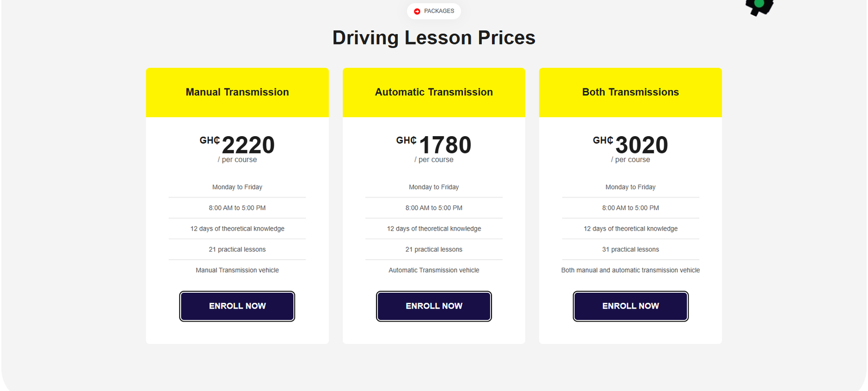Click "Both manual and automatic transmission vehicle" text
The height and width of the screenshot is (391, 868).
point(630,270)
